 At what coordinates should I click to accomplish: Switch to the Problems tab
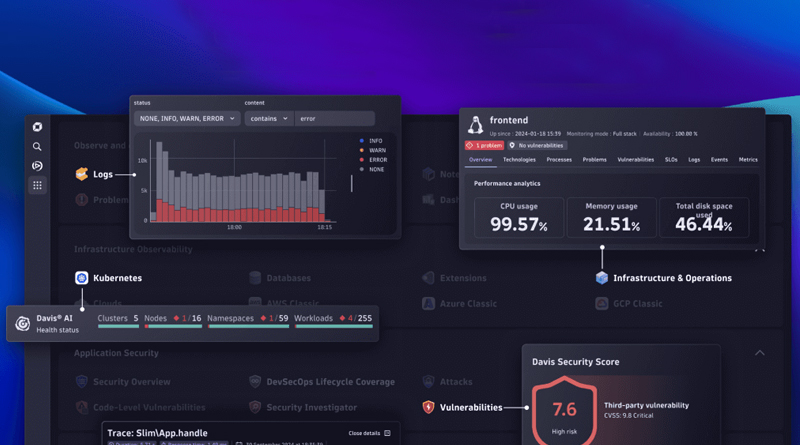tap(595, 160)
